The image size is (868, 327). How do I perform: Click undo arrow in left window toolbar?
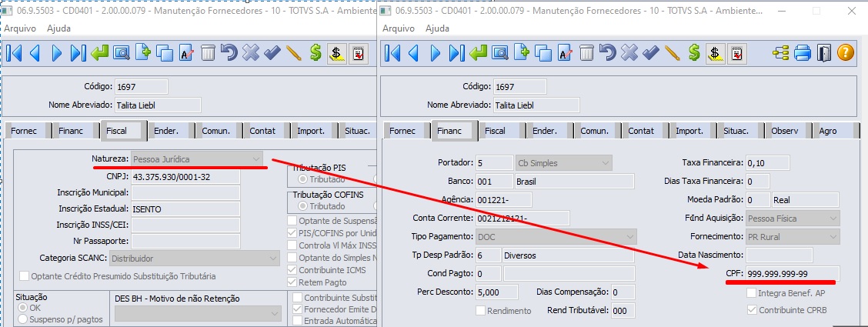coord(229,53)
